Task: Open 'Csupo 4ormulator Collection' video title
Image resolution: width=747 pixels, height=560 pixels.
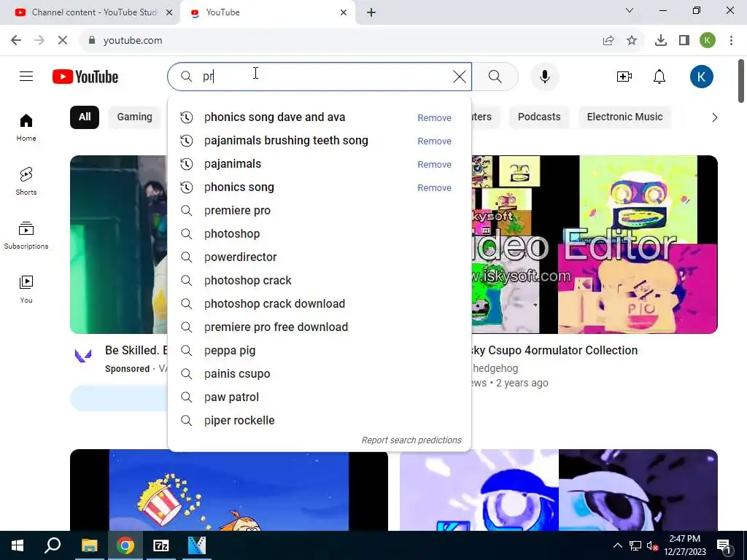Action: [554, 350]
